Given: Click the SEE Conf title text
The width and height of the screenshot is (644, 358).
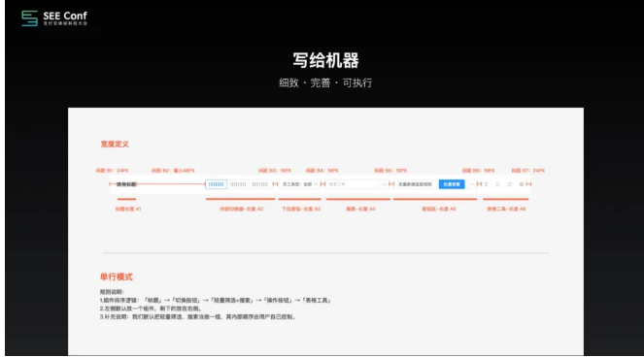Looking at the screenshot, I should click(65, 16).
